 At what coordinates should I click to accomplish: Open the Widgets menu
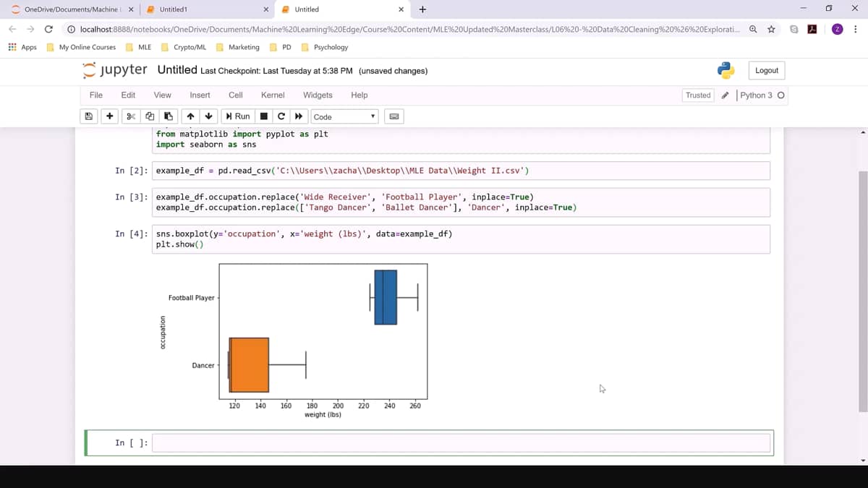coord(318,95)
